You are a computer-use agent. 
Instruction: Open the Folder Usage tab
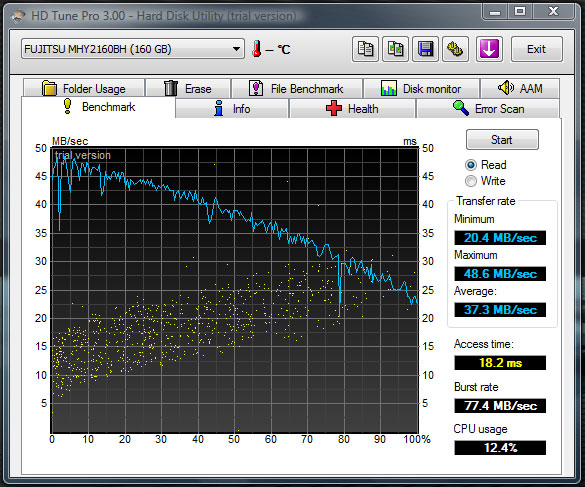coord(84,88)
